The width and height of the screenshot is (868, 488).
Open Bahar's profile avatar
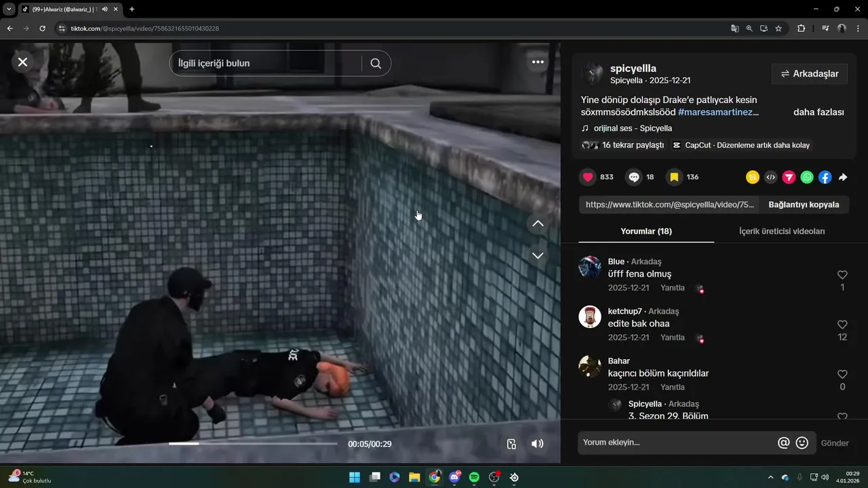tap(590, 367)
